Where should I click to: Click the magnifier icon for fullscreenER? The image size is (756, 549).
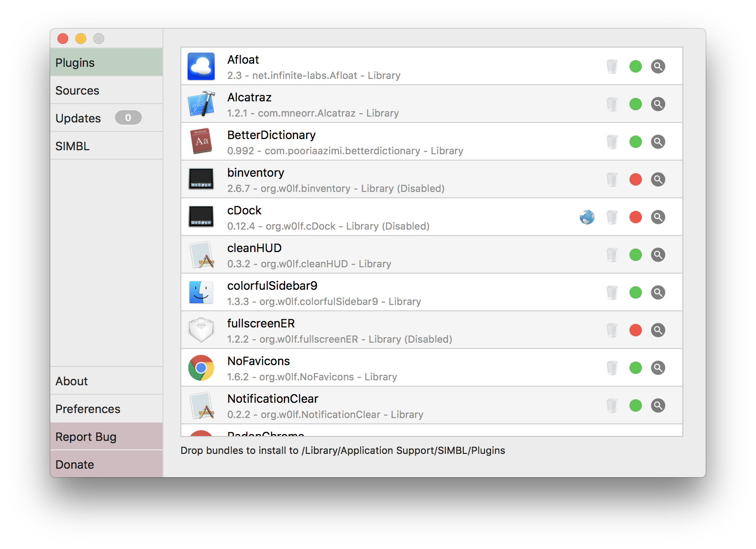point(658,330)
